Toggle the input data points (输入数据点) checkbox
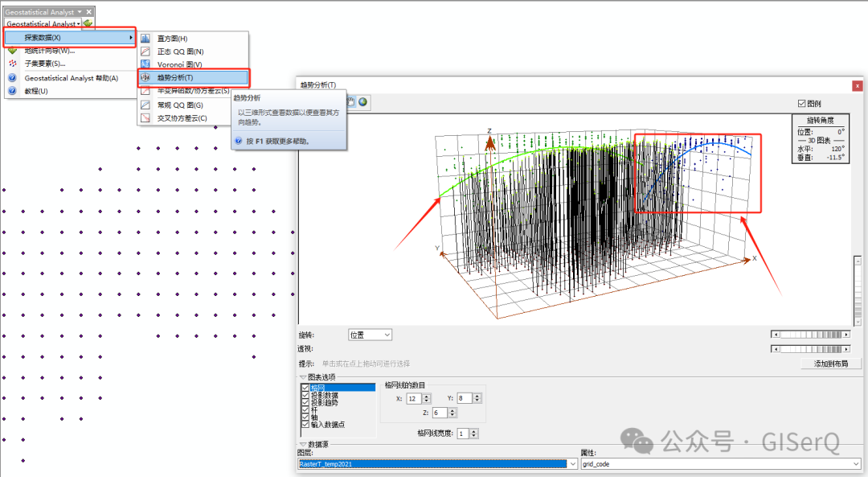This screenshot has height=477, width=868. coord(305,424)
